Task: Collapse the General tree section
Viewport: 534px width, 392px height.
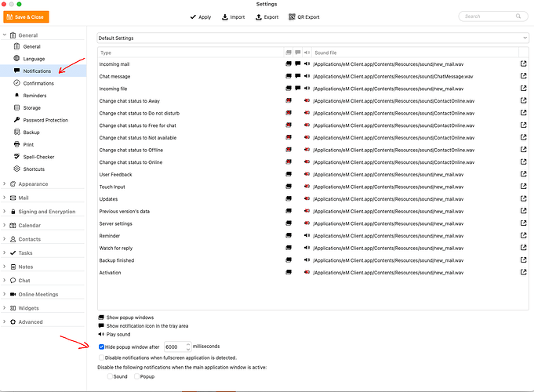Action: tap(5, 34)
